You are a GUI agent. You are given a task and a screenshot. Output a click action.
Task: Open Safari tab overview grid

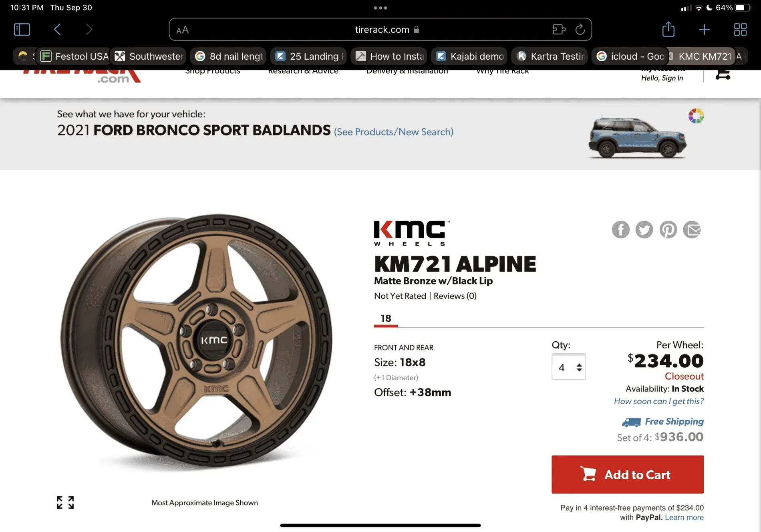pyautogui.click(x=740, y=29)
